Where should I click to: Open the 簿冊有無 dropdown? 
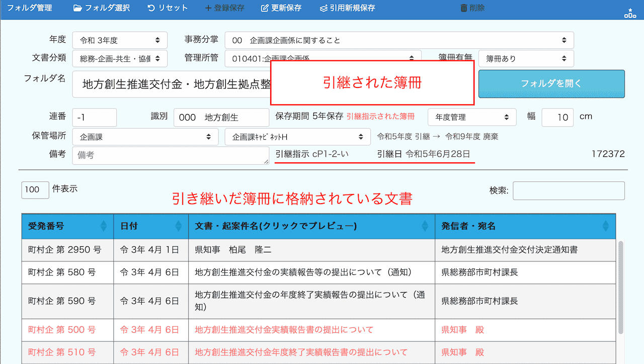point(526,58)
